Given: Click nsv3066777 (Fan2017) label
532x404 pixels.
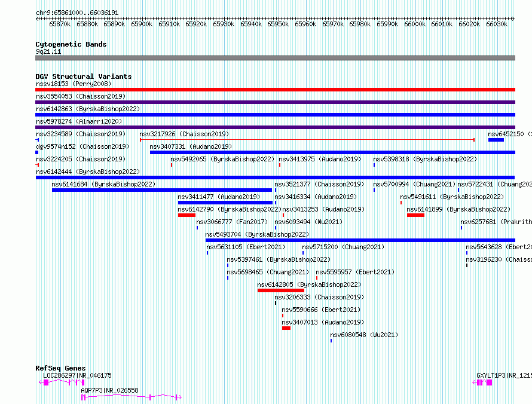Looking at the screenshot, I should 232,222.
